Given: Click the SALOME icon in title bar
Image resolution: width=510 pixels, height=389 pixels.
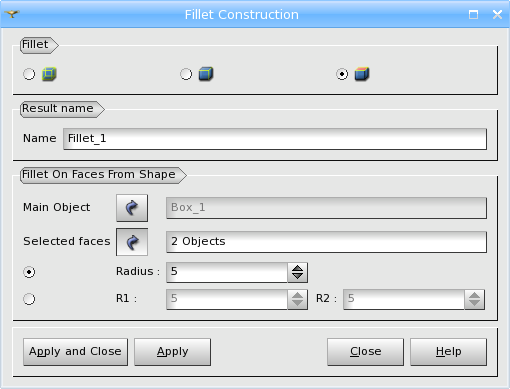Looking at the screenshot, I should click(12, 14).
